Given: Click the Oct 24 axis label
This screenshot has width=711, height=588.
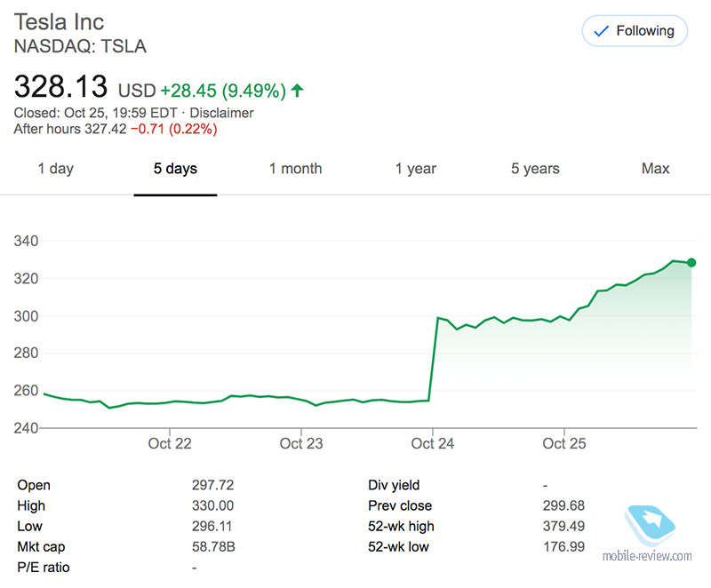Looking at the screenshot, I should (x=432, y=443).
